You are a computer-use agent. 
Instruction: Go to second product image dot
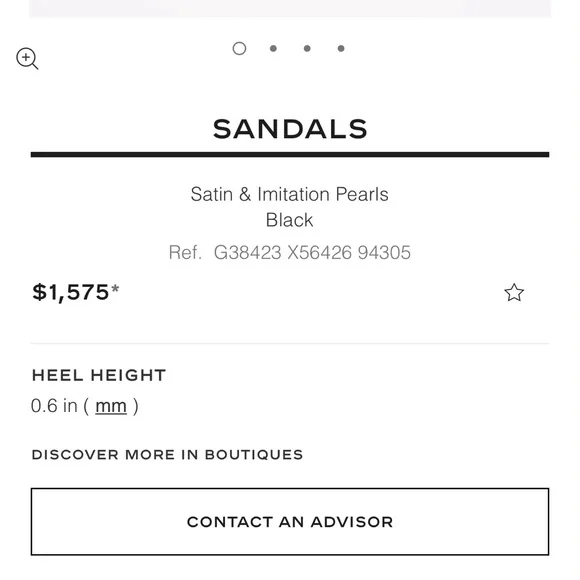click(273, 48)
